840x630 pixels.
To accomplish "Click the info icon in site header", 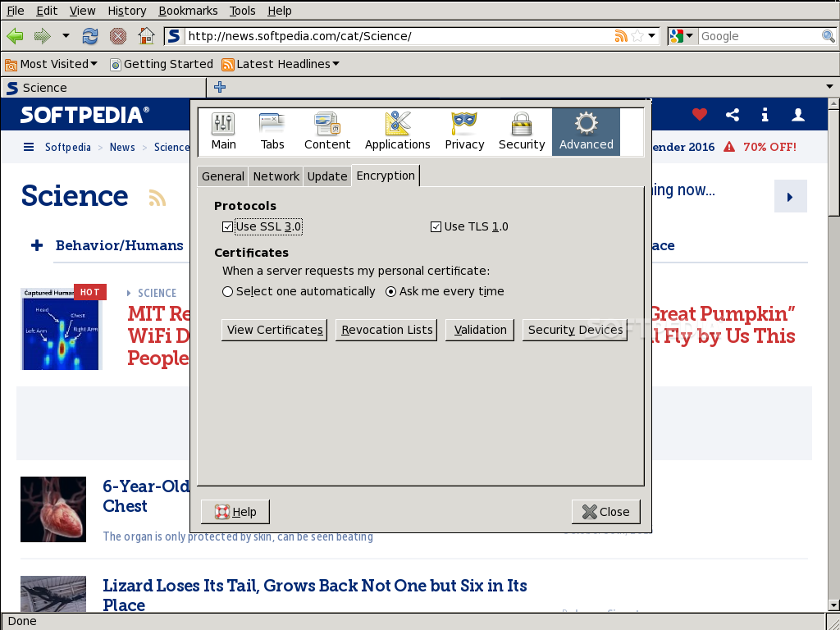I will (765, 114).
